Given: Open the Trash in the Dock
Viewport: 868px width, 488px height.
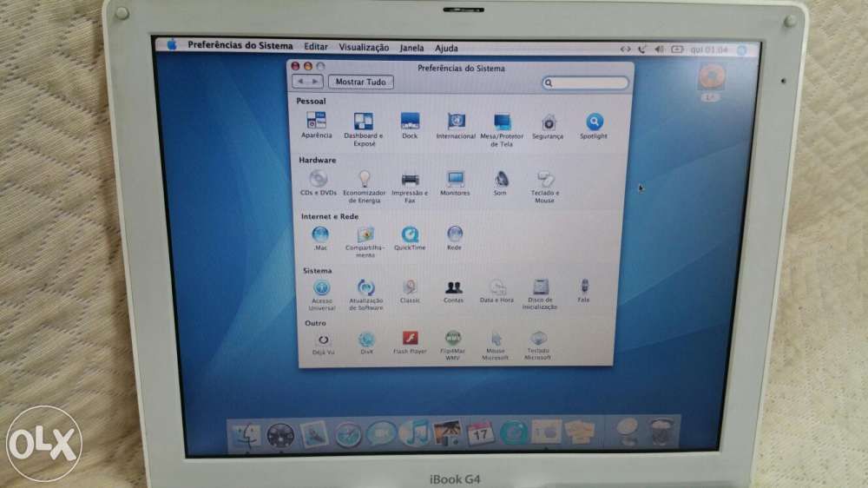Looking at the screenshot, I should click(661, 431).
